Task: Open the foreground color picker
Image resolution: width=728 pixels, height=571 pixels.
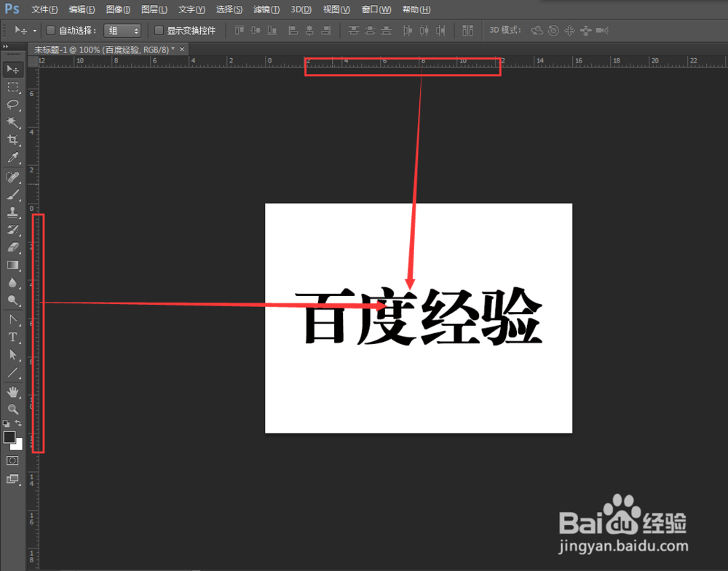Action: [x=9, y=437]
